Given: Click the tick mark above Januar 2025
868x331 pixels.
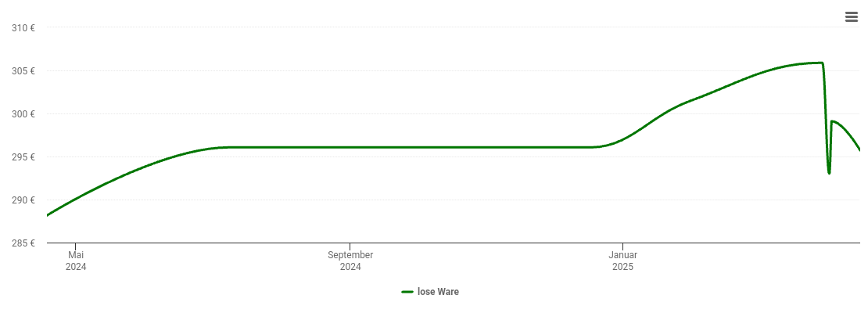Looking at the screenshot, I should pos(622,246).
